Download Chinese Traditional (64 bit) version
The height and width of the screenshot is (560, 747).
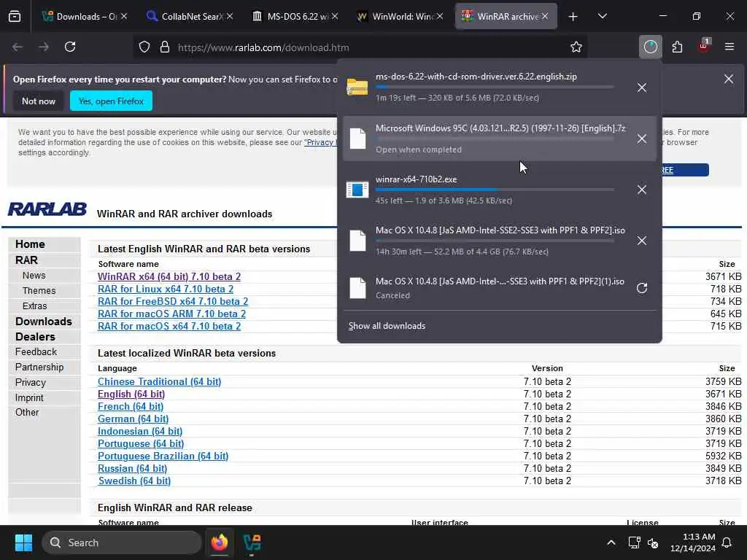click(159, 382)
